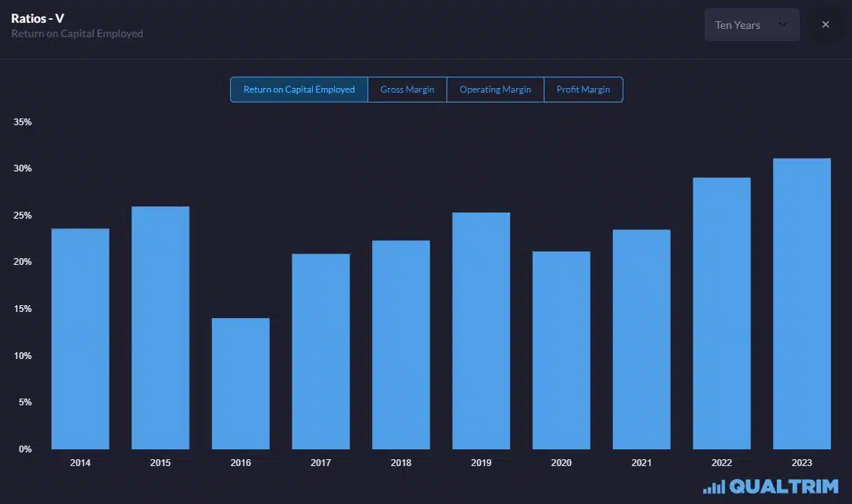Viewport: 852px width, 504px height.
Task: Open the Ten Years time range dropdown
Action: (751, 24)
